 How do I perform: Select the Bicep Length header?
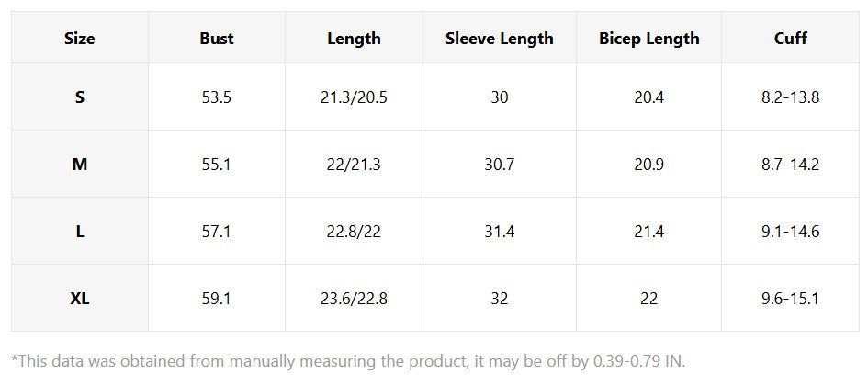[x=648, y=39]
